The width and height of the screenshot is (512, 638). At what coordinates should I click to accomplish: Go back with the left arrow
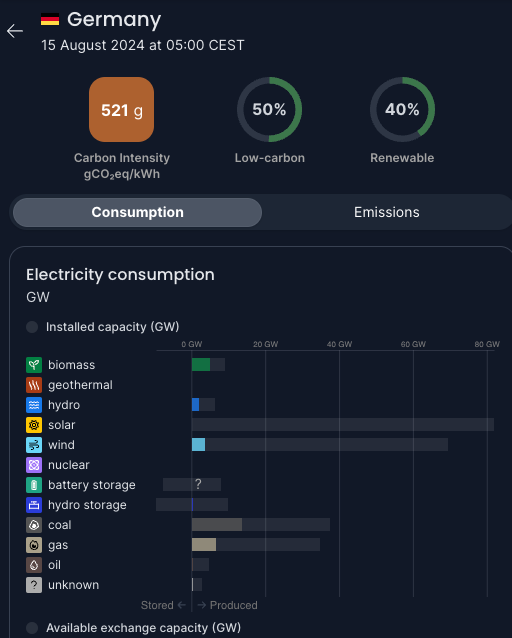click(15, 31)
